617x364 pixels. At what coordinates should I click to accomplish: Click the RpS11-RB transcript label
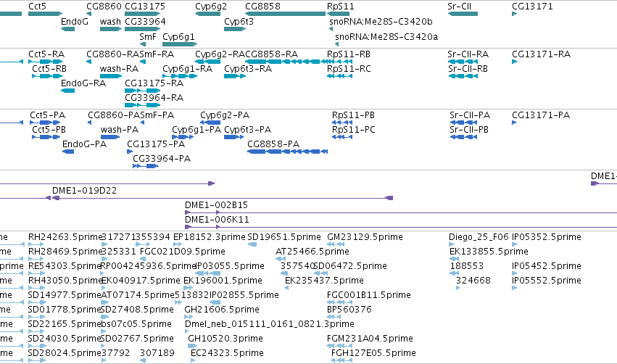(x=349, y=54)
